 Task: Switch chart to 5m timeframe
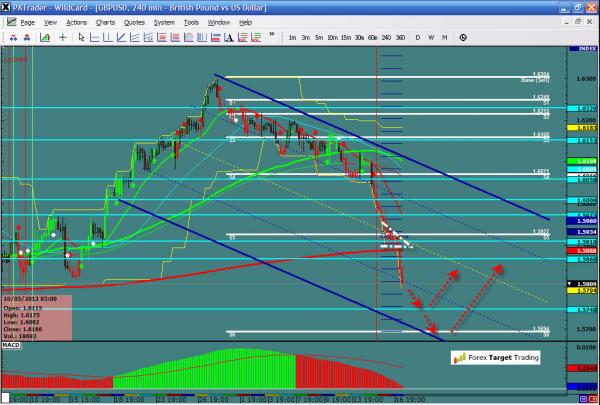coord(319,38)
